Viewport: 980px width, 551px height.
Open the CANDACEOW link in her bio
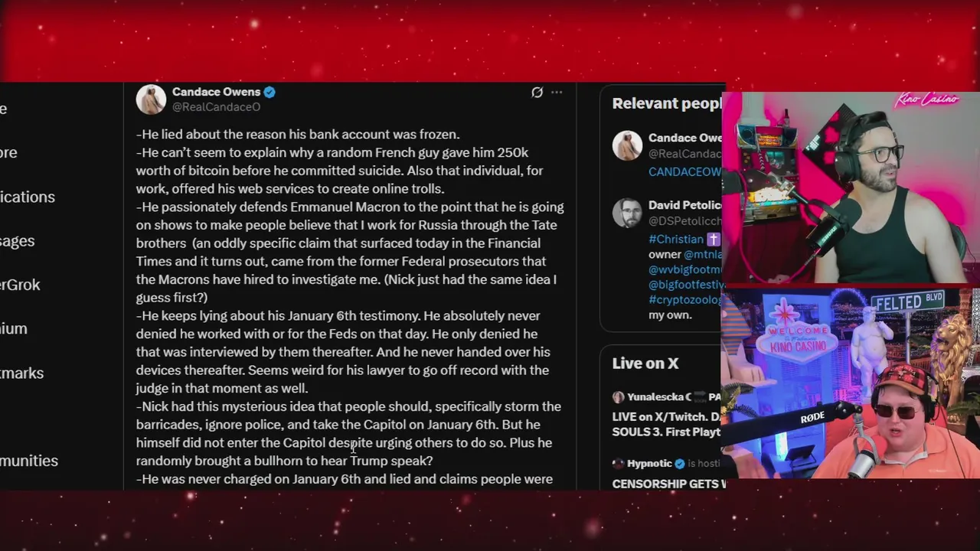point(685,172)
